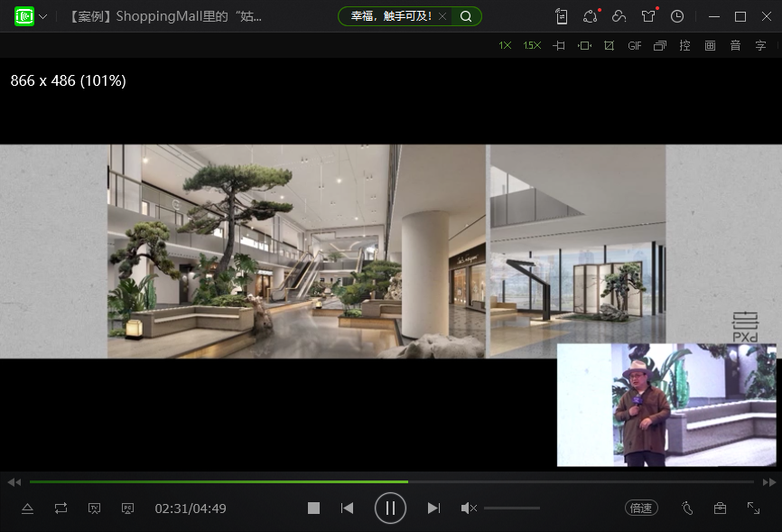Maximize the player window
This screenshot has width=782, height=532.
click(740, 16)
